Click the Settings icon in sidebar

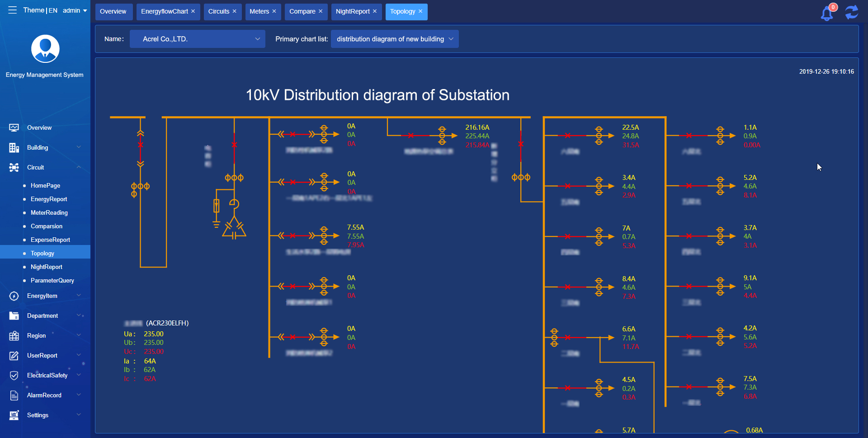pyautogui.click(x=14, y=415)
